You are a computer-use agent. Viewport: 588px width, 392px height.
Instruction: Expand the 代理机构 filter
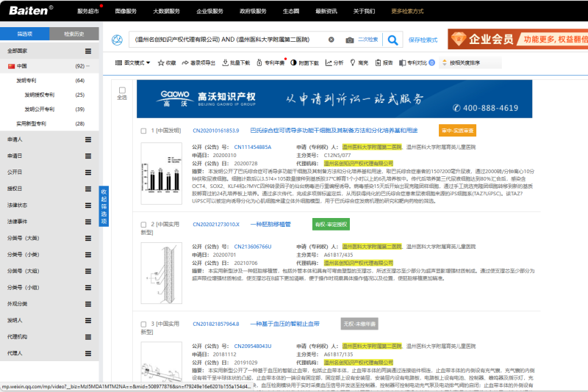click(88, 337)
